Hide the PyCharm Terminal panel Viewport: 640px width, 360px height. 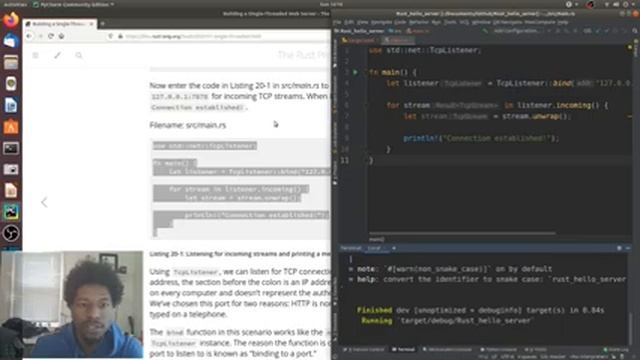[x=628, y=248]
